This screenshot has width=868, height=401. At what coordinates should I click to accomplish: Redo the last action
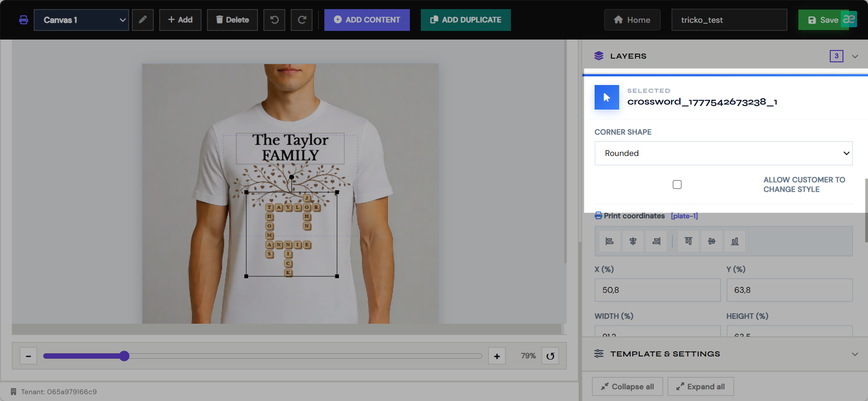coord(302,20)
